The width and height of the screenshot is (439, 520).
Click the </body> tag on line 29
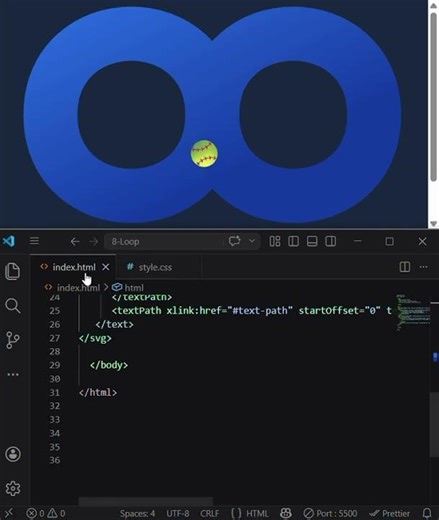(x=109, y=365)
